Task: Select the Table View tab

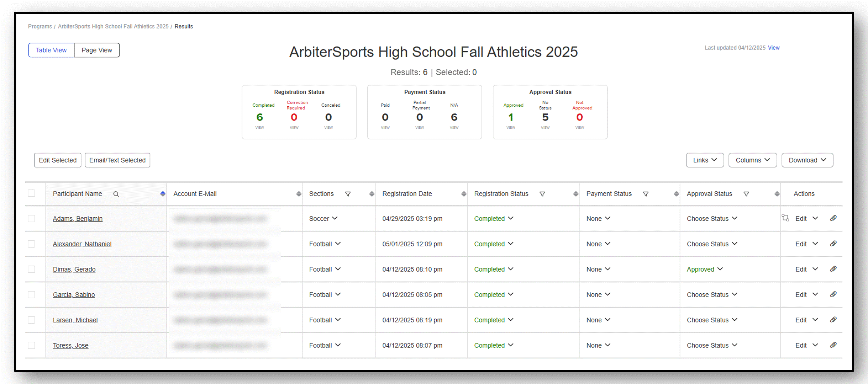Action: pyautogui.click(x=51, y=50)
